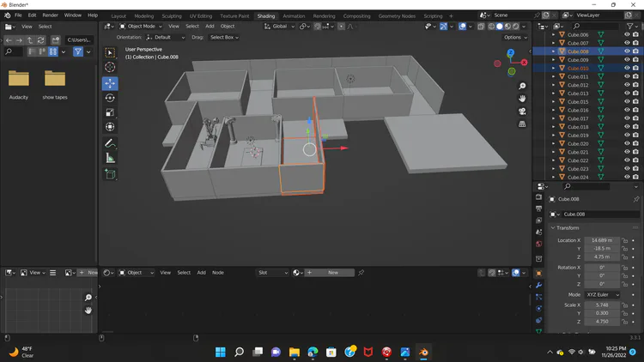The height and width of the screenshot is (362, 644).
Task: Switch orthographic/perspective grid icon
Action: tap(522, 124)
